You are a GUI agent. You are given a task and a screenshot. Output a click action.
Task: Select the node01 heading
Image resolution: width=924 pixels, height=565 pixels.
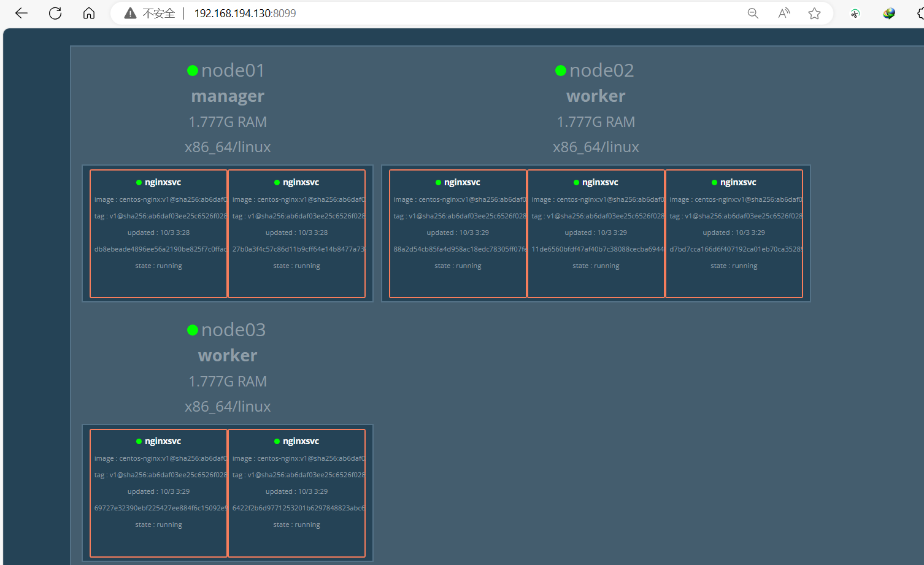[233, 71]
